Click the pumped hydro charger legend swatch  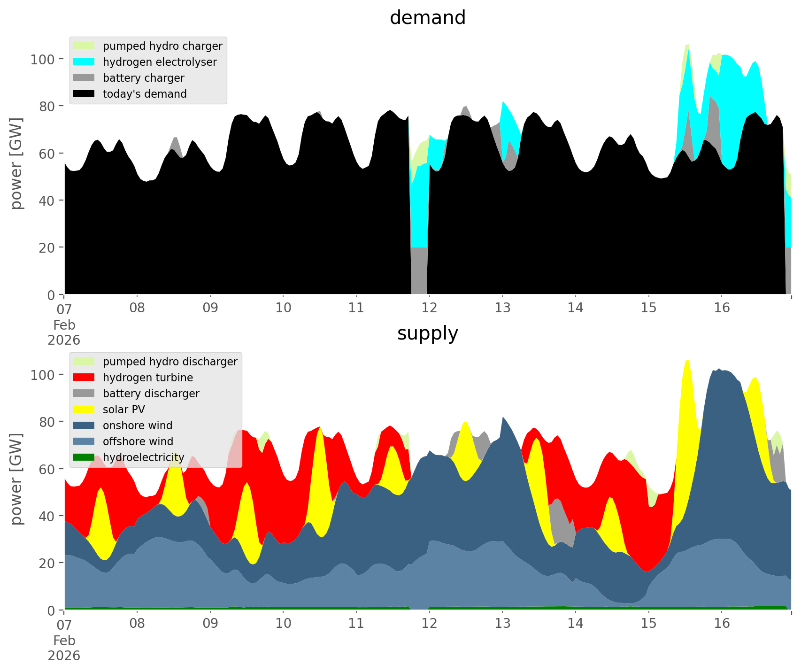(84, 46)
